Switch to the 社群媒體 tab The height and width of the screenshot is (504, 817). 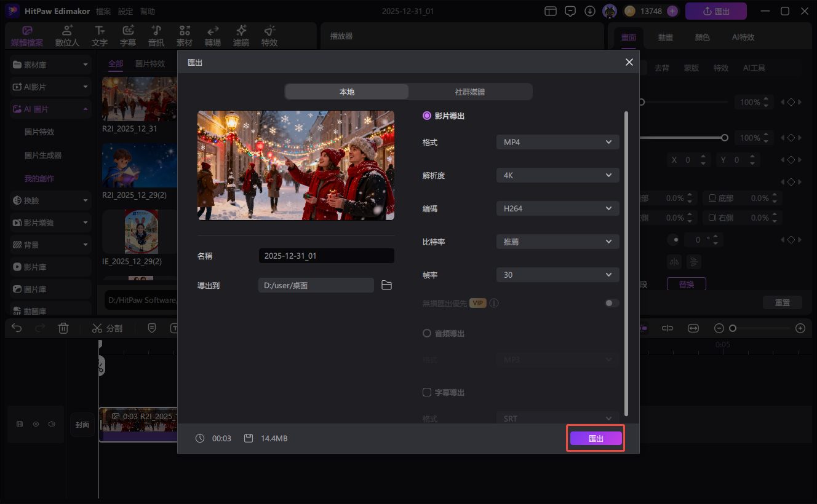(470, 92)
